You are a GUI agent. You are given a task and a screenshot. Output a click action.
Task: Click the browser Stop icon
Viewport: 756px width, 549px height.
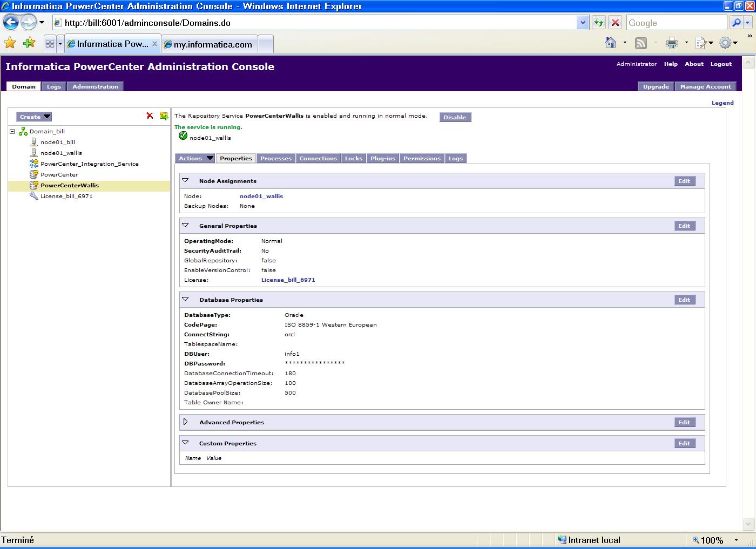[x=615, y=23]
